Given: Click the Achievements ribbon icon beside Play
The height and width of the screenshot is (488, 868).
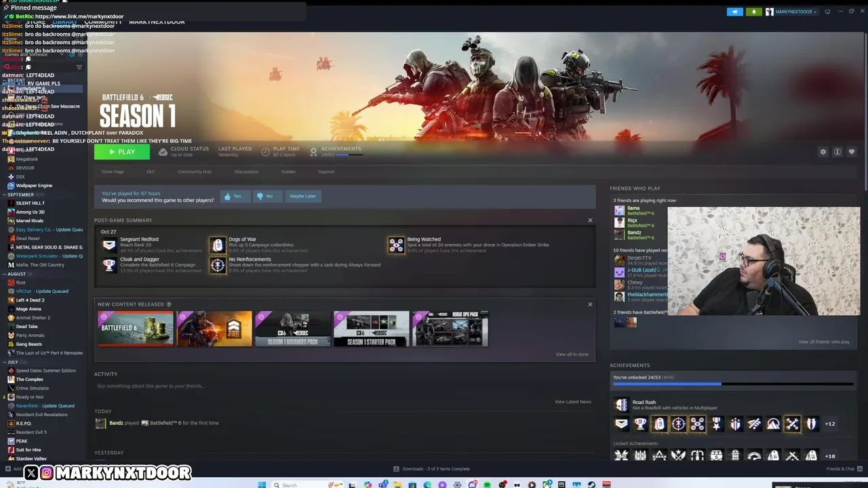Looking at the screenshot, I should (313, 152).
